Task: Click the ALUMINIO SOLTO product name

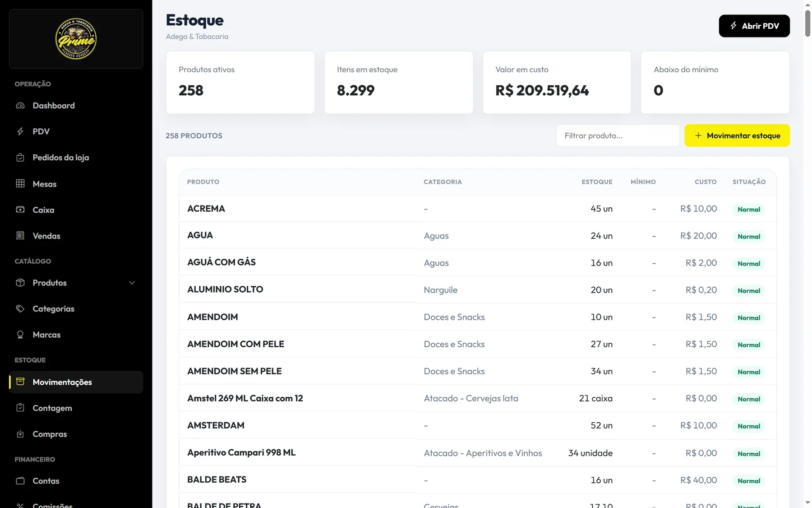Action: (x=225, y=289)
